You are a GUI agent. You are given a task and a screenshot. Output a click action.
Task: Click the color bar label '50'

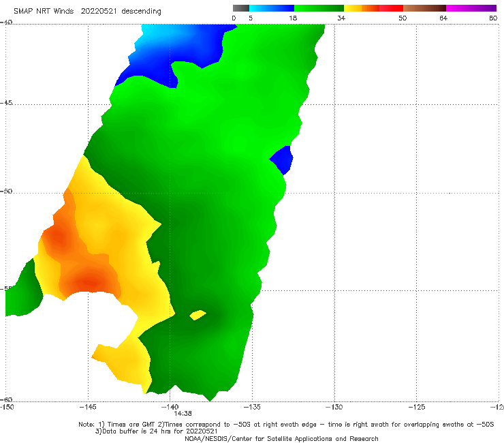pos(403,18)
